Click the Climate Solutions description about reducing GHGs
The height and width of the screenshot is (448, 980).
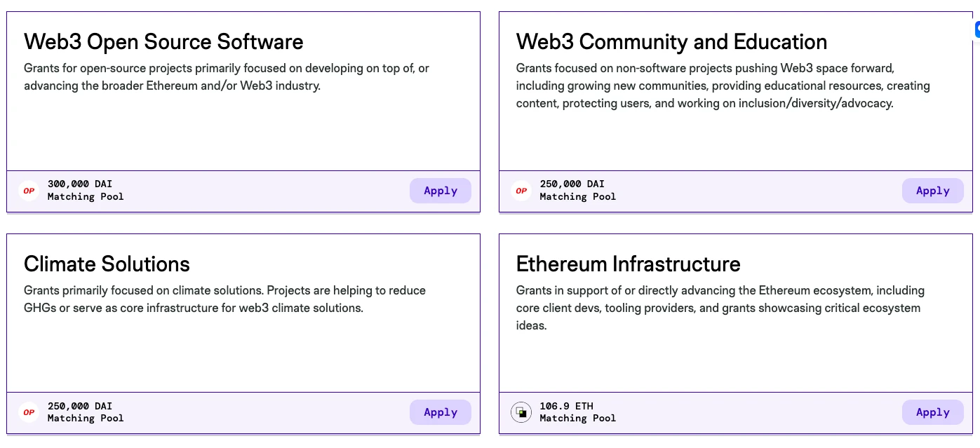coord(224,299)
